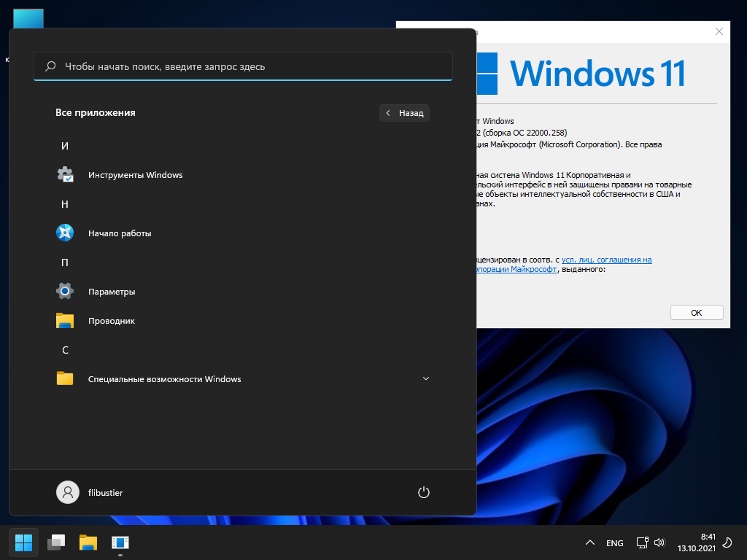Open the ENG input language switcher
Viewport: 747px width, 560px height.
(615, 543)
